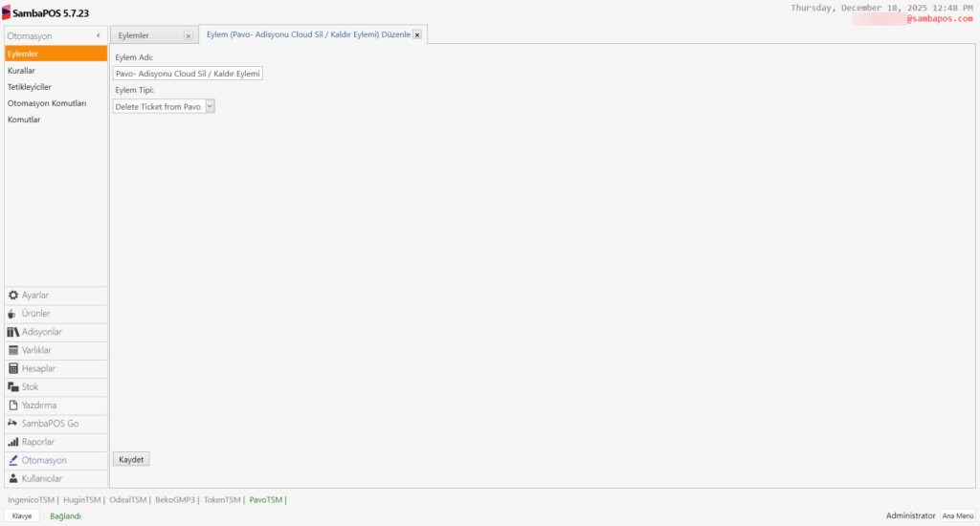
Task: Click the Ayarlar gear icon
Action: (13, 296)
